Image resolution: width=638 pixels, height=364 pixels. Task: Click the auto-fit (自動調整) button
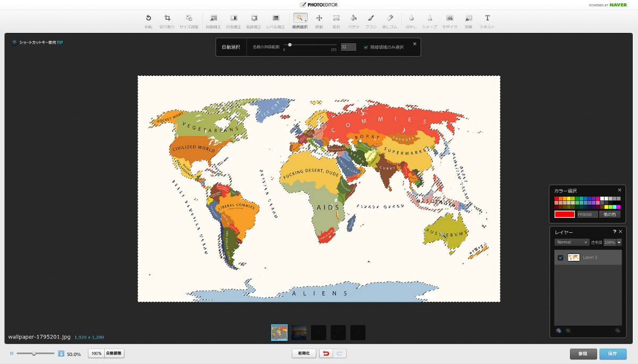(114, 353)
